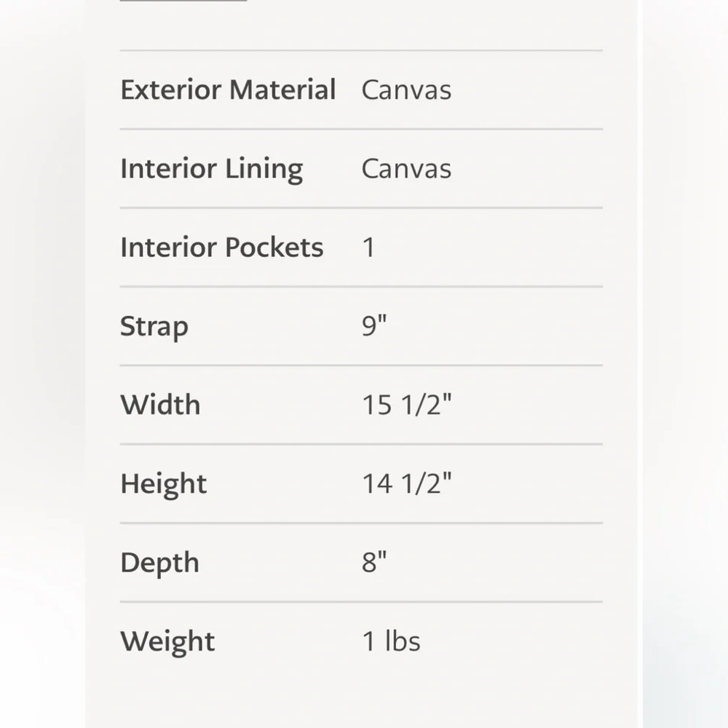Click the Width value 15 1/2"
The width and height of the screenshot is (728, 728).
point(407,404)
